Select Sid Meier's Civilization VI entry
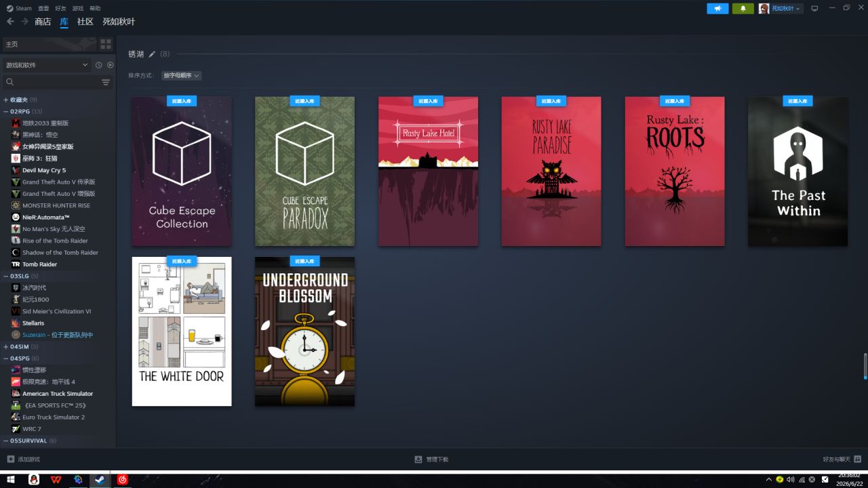The image size is (868, 488). 58,311
